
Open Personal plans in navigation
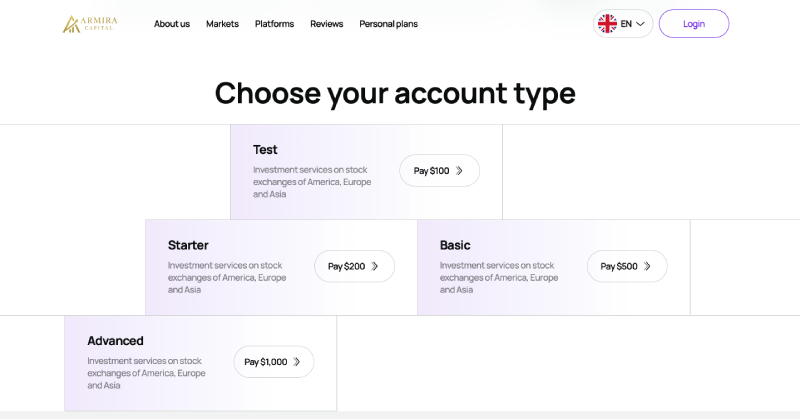pos(388,24)
